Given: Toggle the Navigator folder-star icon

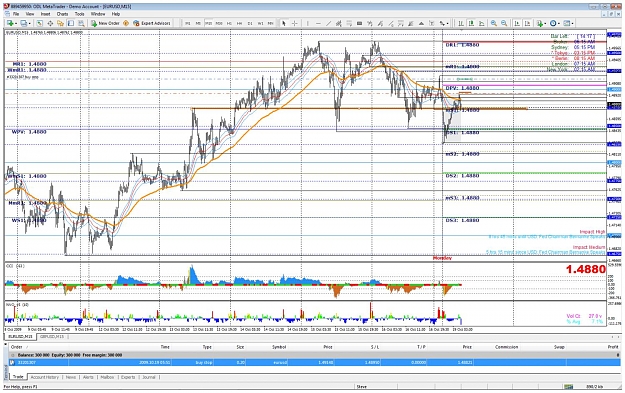Looking at the screenshot, I should (x=60, y=23).
